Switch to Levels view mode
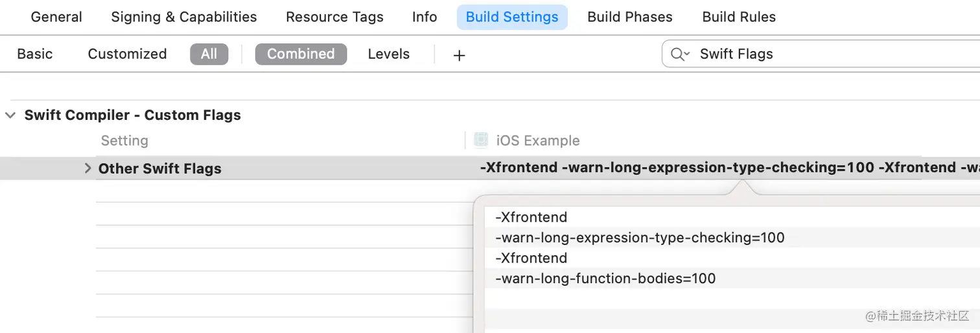 [x=388, y=54]
